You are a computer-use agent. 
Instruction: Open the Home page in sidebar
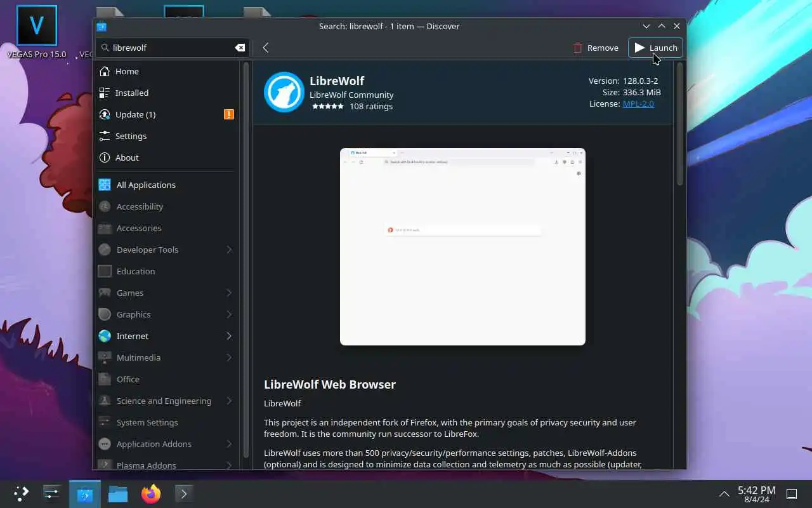click(x=166, y=71)
